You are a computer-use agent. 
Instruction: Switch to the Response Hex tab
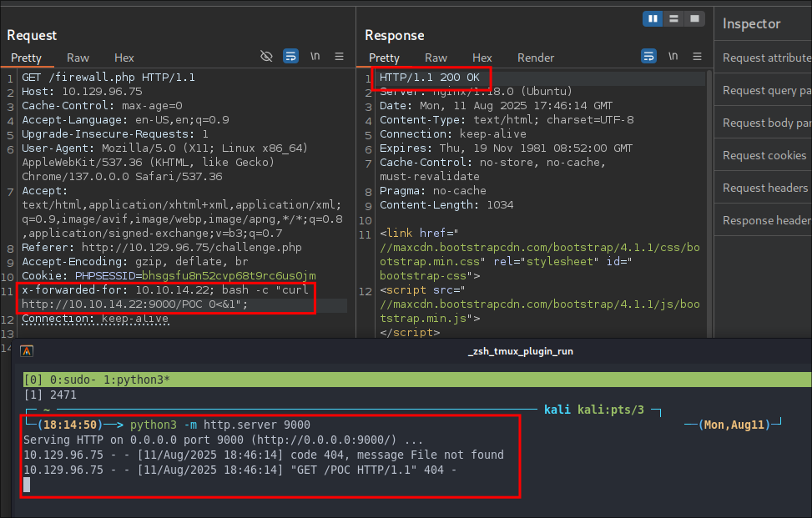pyautogui.click(x=482, y=58)
